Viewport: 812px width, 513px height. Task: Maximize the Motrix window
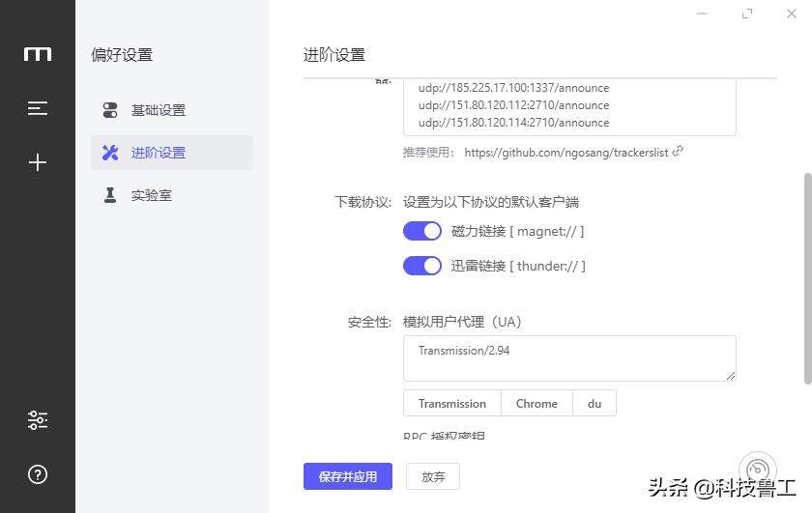(746, 14)
